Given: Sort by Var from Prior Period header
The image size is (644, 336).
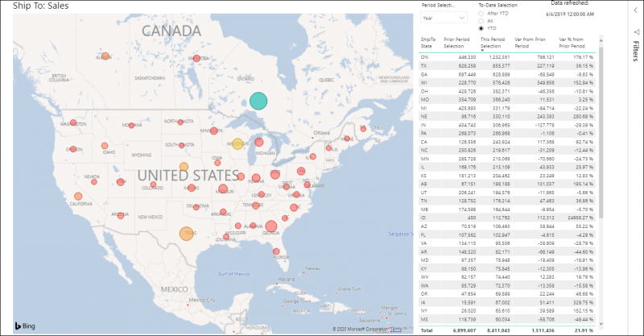Looking at the screenshot, I should (530, 43).
